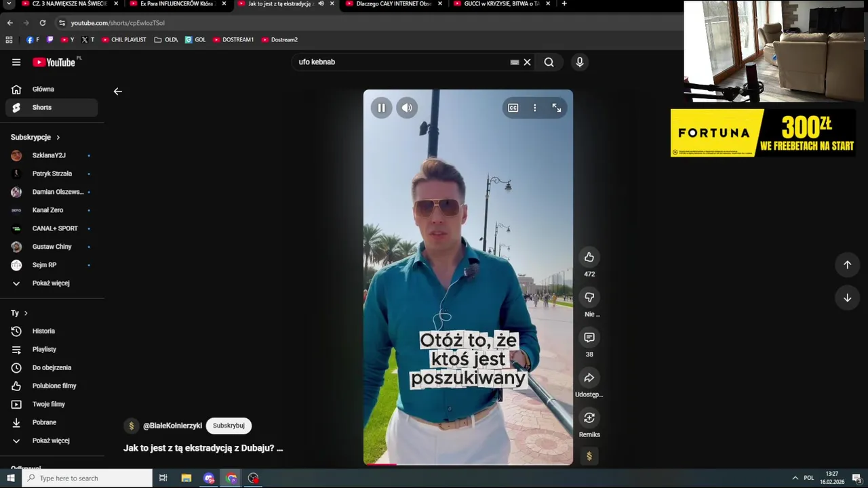Open the @BiałeKołnierzyki channel
Screen dimensions: 868x488
click(172, 426)
